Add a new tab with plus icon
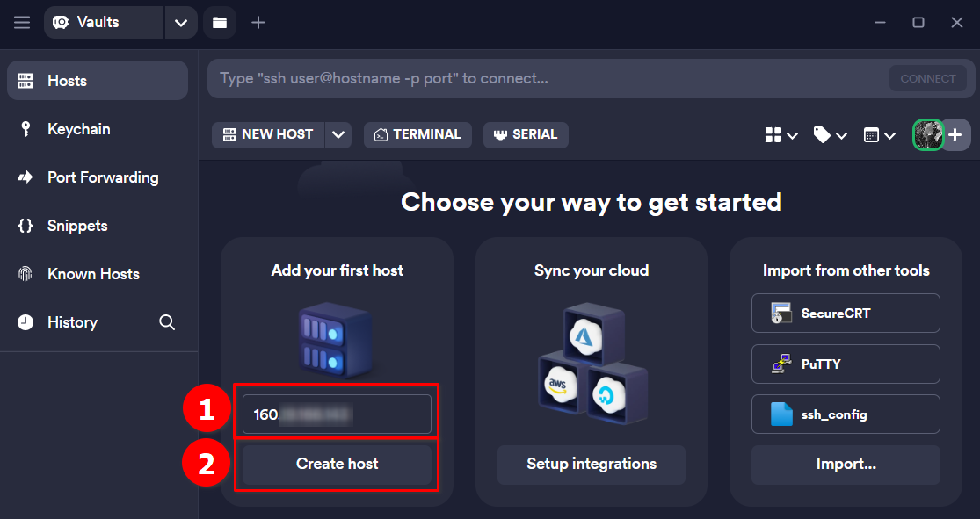Image resolution: width=980 pixels, height=519 pixels. pos(258,23)
